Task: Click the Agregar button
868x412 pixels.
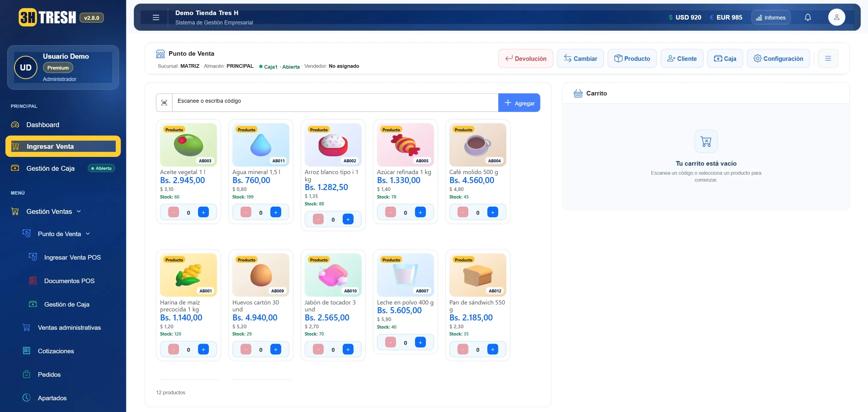Action: click(519, 103)
